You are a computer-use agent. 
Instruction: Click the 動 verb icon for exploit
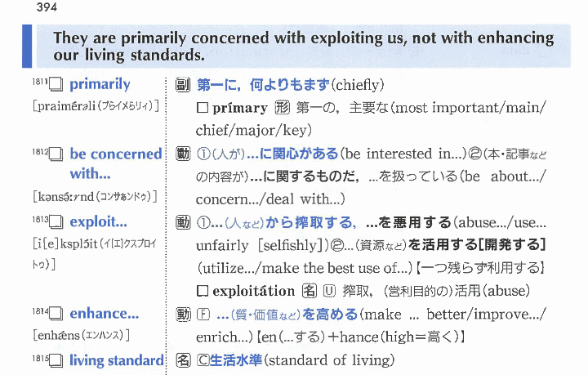183,222
